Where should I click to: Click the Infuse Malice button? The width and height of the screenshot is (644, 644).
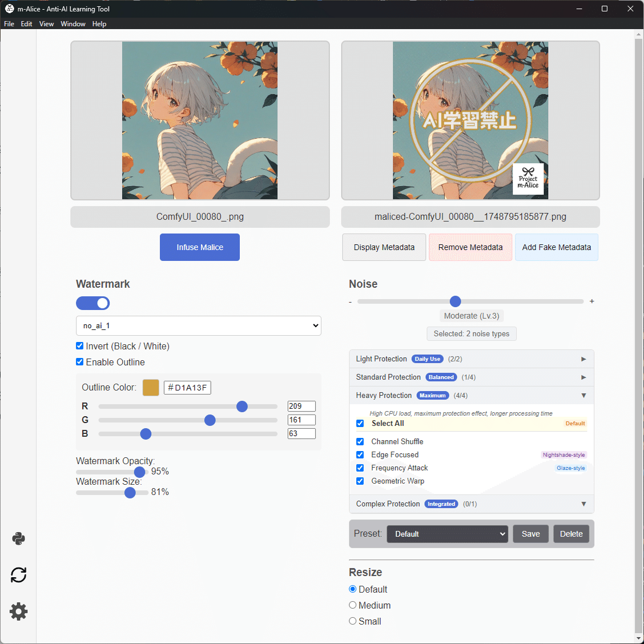[200, 247]
